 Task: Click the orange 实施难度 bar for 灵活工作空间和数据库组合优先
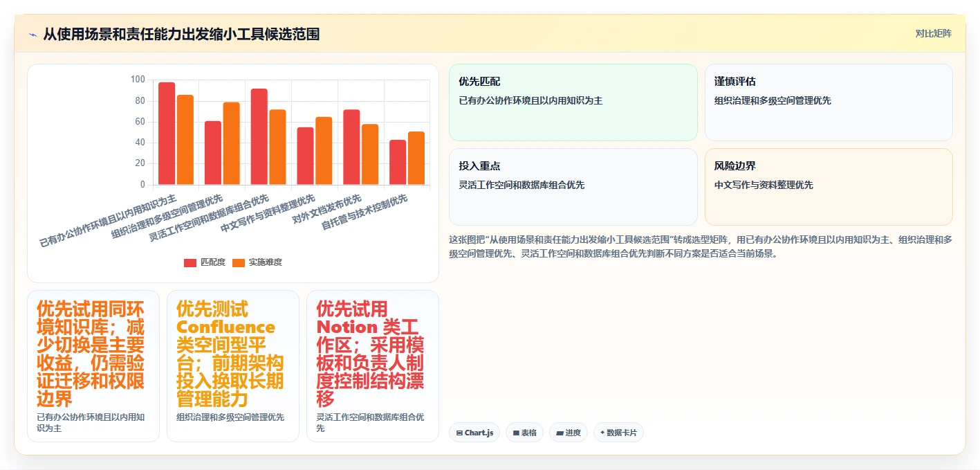pos(277,147)
